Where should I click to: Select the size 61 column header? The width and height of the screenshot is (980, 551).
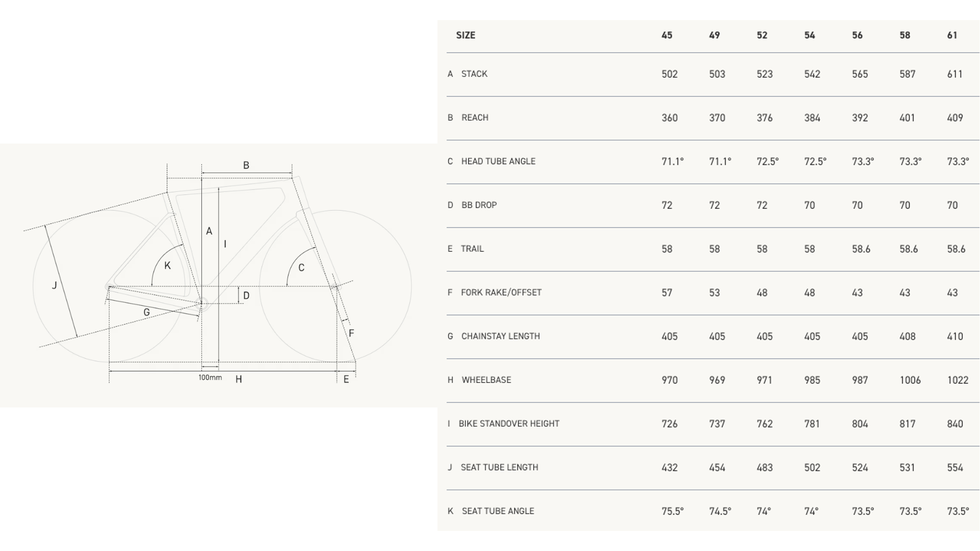(952, 35)
